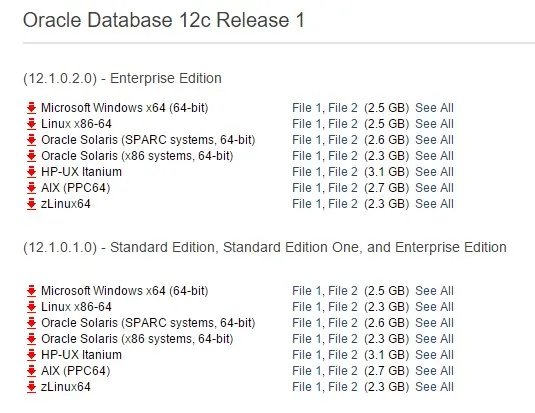Open See All for Solaris x86 12.1.0.1.0
Screen dimensions: 535x413
click(434, 339)
